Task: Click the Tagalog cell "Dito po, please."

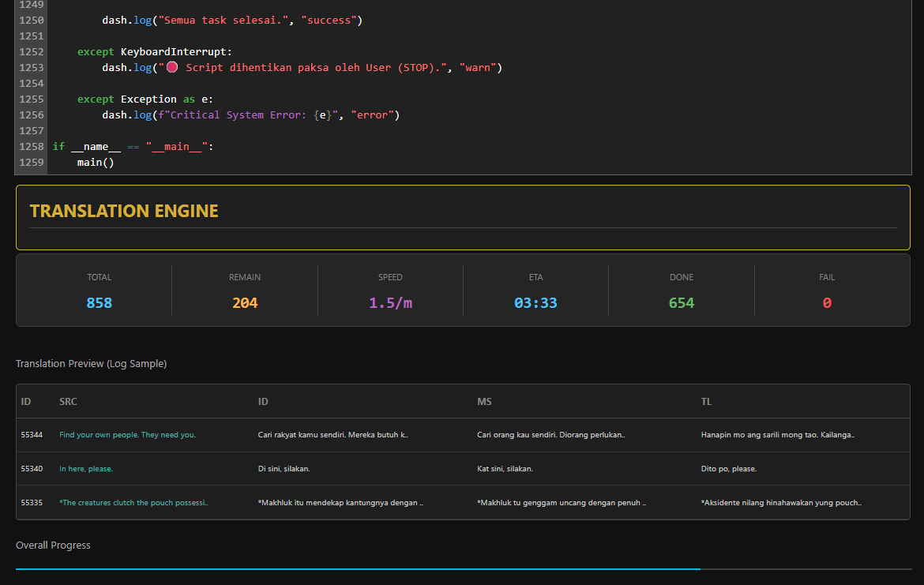Action: 728,469
